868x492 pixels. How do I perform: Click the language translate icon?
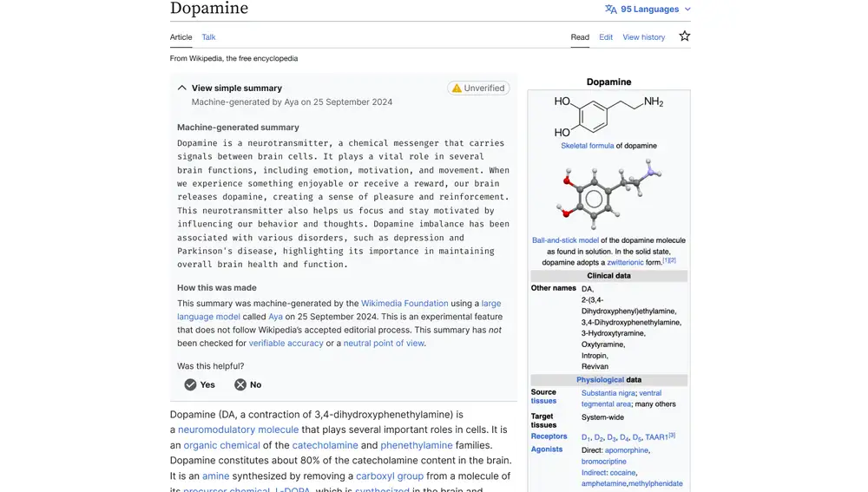610,9
